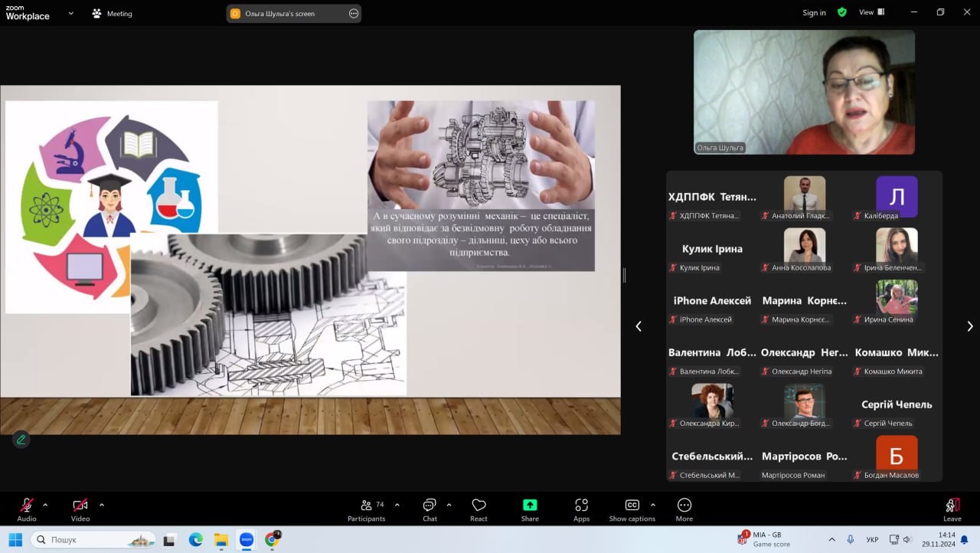
Task: Expand caption options arrow
Action: [x=652, y=505]
